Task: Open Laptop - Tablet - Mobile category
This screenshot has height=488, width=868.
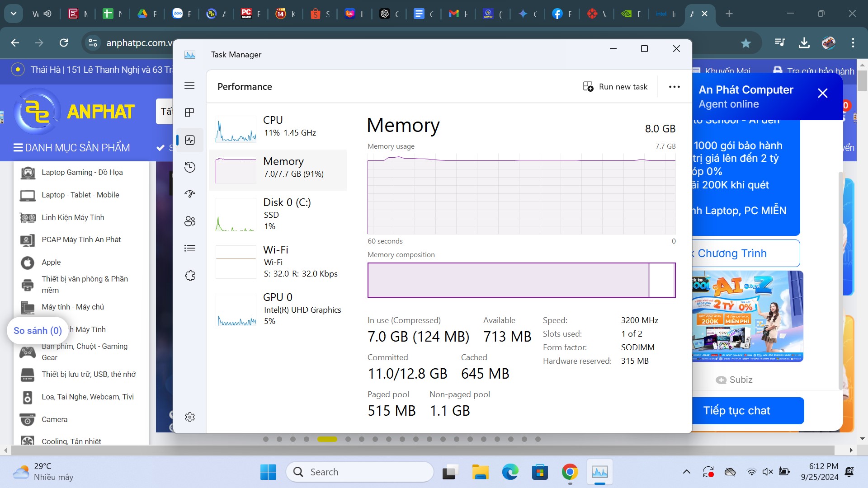Action: [x=81, y=195]
